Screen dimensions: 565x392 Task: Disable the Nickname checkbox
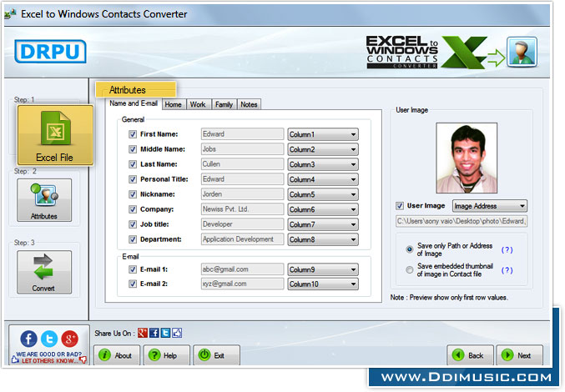[x=133, y=194]
